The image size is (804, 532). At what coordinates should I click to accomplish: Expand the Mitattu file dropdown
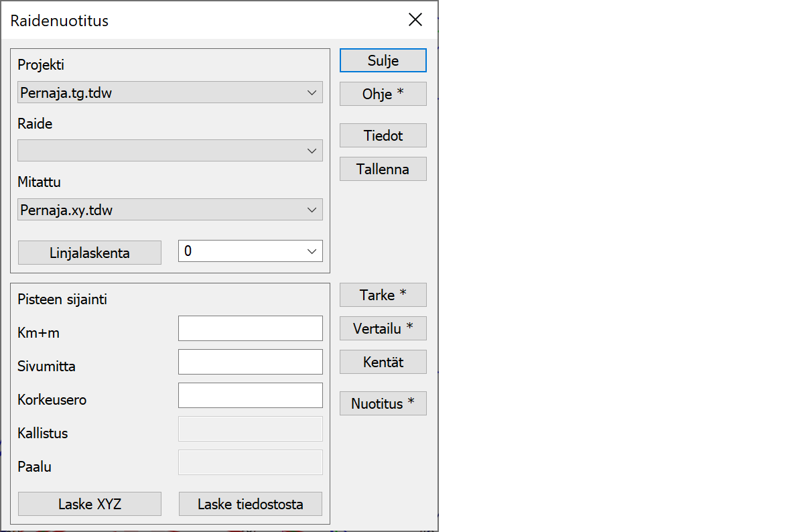pos(170,210)
